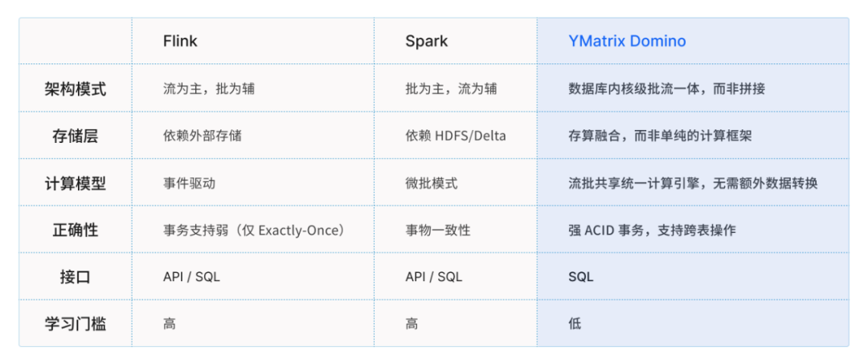The width and height of the screenshot is (868, 363).
Task: Click the 微批模式 cell
Action: [x=432, y=183]
